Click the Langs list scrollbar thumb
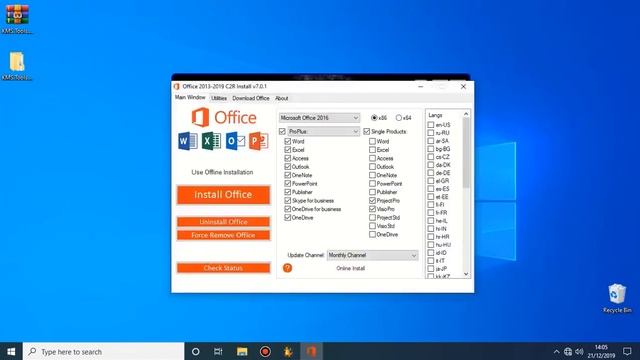Viewport: 640px width, 360px height. click(x=466, y=153)
